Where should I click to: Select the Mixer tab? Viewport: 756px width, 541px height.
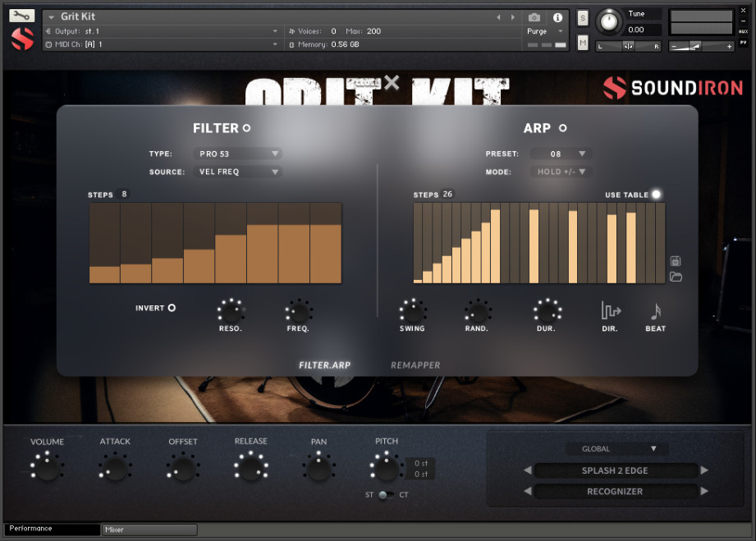tap(149, 530)
